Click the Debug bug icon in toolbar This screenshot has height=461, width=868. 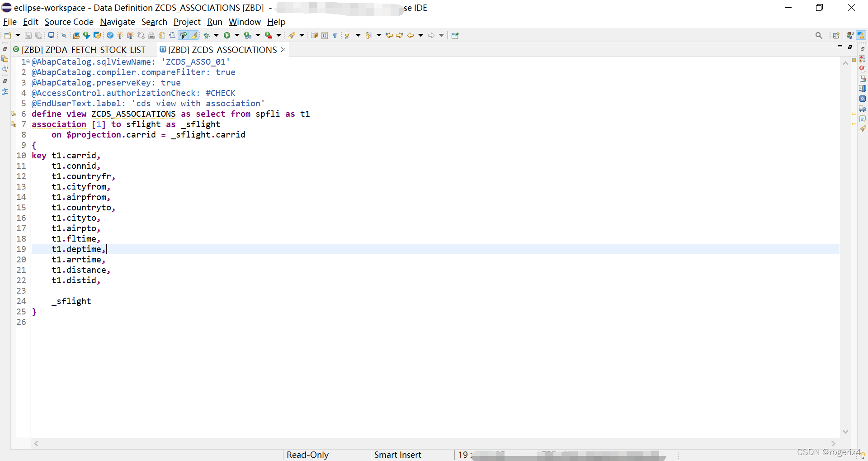(207, 35)
